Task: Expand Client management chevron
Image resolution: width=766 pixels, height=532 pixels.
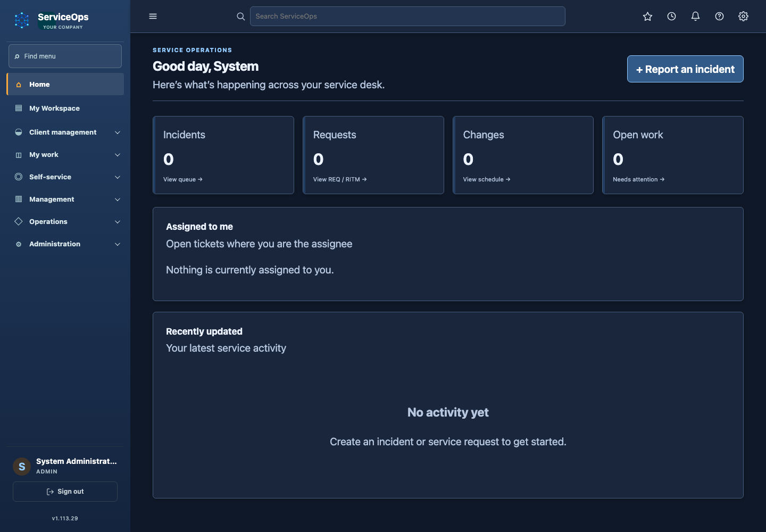Action: [x=118, y=132]
